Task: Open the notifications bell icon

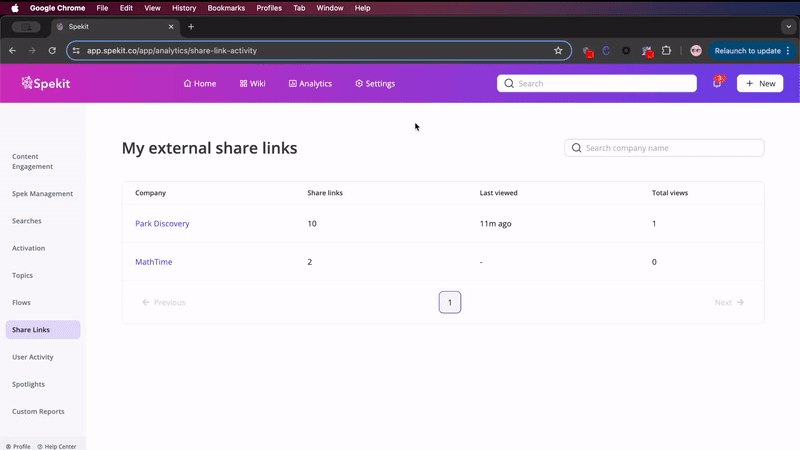Action: point(718,83)
